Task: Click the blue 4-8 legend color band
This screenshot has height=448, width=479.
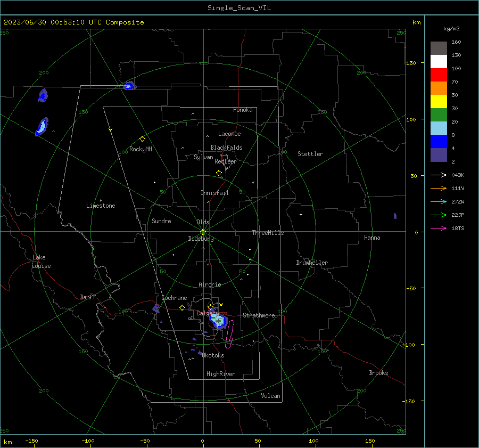Action: [x=439, y=141]
